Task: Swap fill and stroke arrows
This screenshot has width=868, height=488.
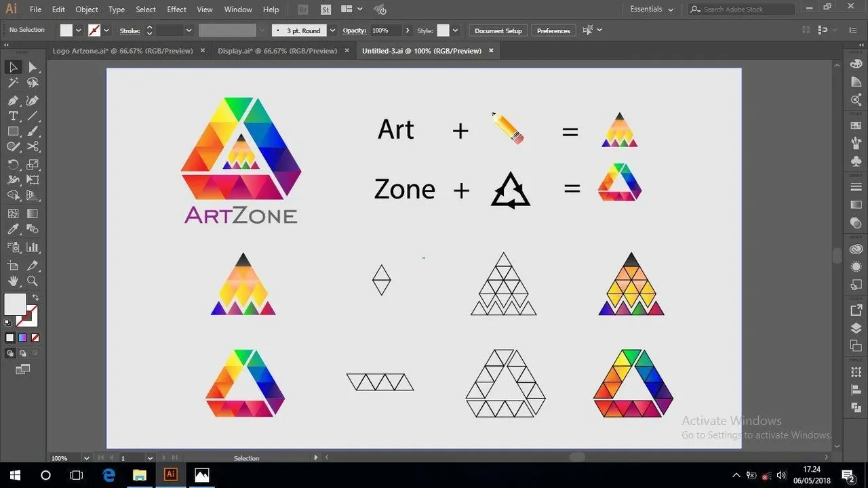Action: point(35,297)
